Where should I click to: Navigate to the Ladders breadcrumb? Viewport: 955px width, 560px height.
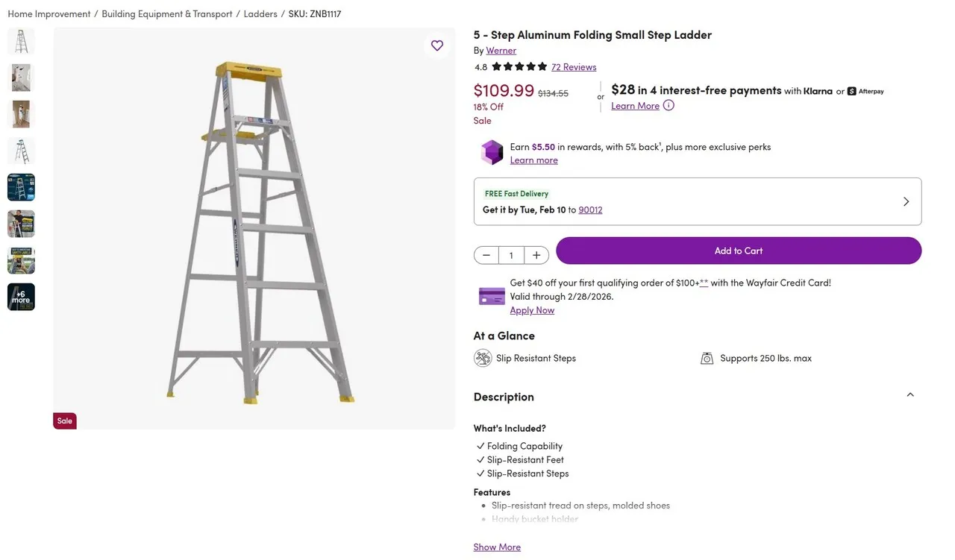coord(260,13)
